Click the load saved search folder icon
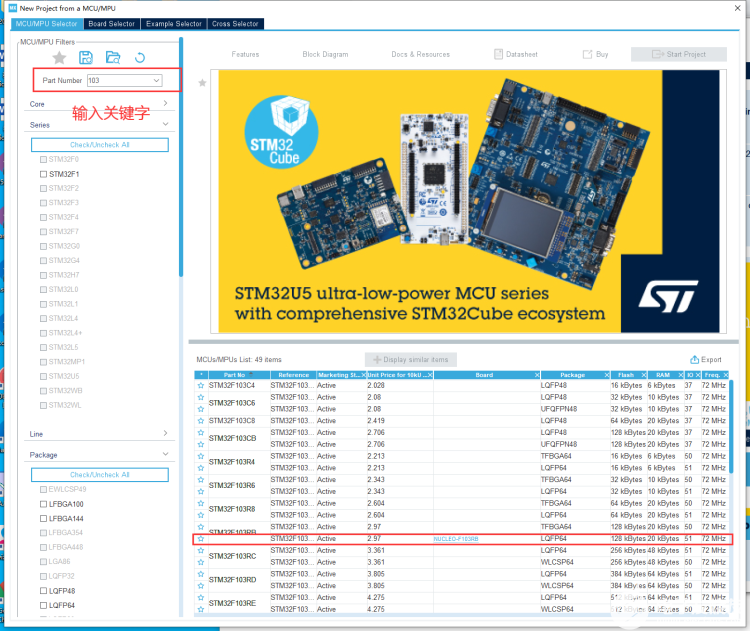This screenshot has width=750, height=631. (x=113, y=57)
